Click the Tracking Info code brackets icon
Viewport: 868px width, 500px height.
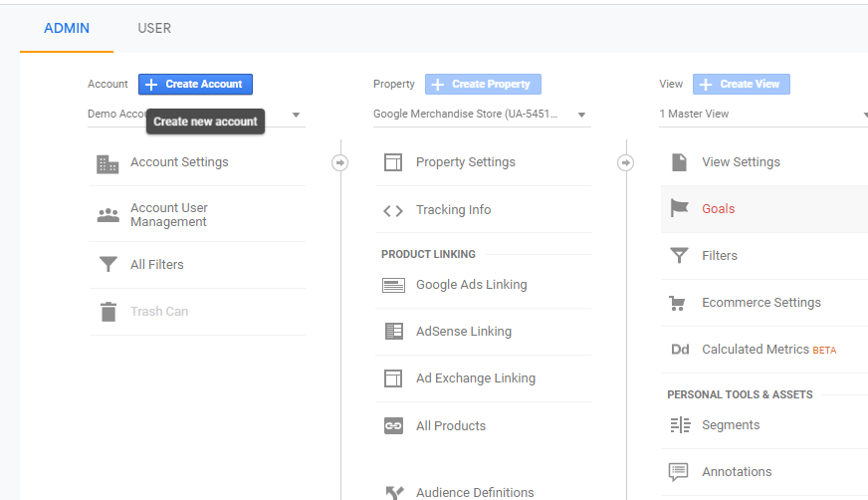393,210
